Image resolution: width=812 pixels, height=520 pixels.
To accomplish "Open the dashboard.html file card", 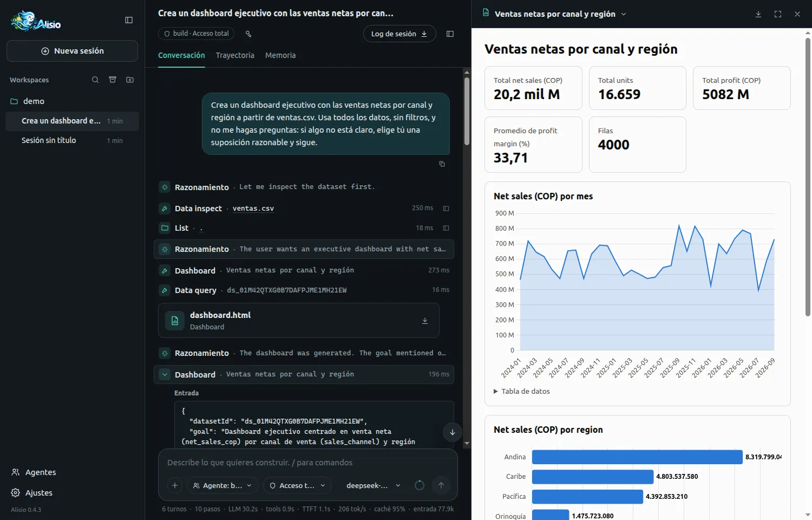I will 299,321.
